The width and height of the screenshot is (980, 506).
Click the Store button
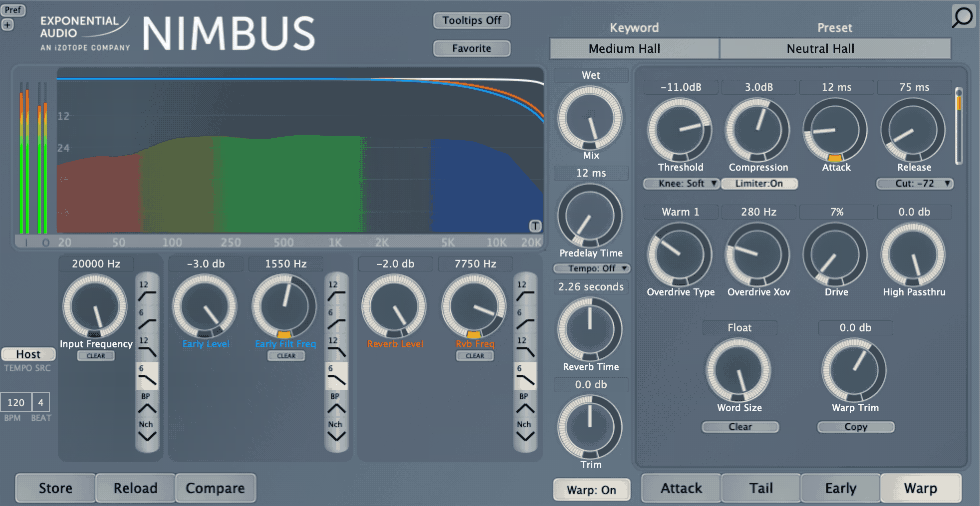pyautogui.click(x=55, y=488)
